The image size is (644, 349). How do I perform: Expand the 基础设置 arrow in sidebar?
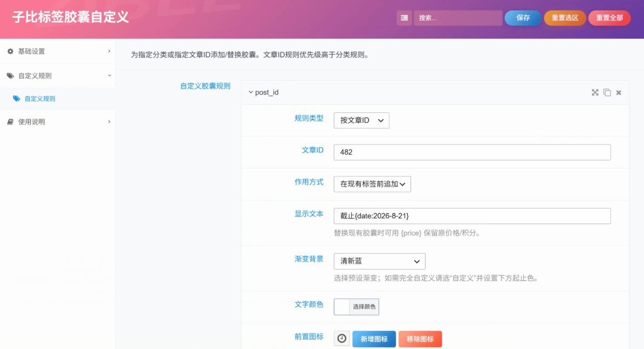point(109,51)
